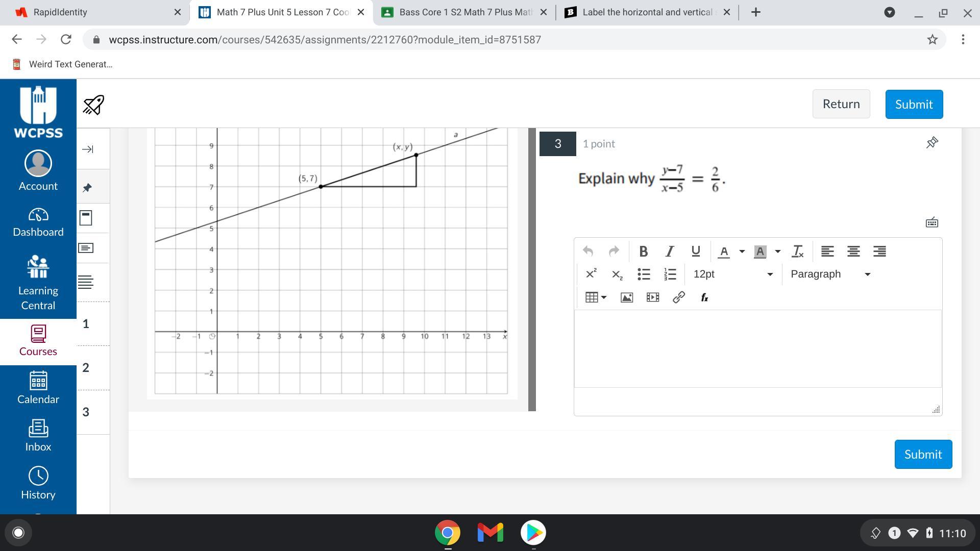
Task: Click inside the answer text area
Action: tap(757, 348)
